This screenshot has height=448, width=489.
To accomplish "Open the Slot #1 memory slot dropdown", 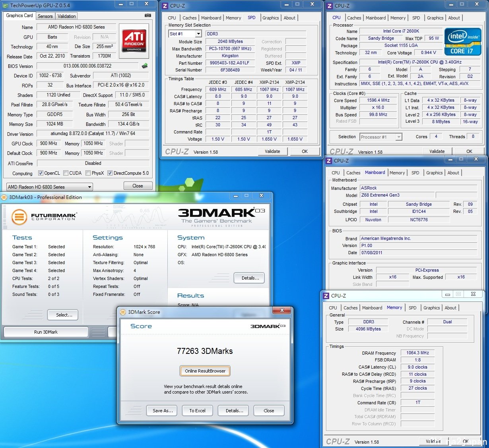I will 185,34.
